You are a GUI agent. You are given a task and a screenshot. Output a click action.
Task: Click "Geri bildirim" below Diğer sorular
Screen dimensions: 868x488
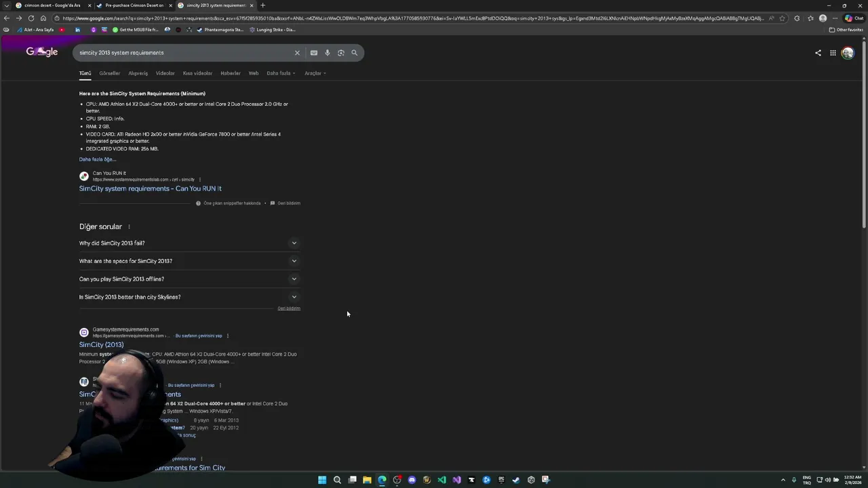[289, 308]
